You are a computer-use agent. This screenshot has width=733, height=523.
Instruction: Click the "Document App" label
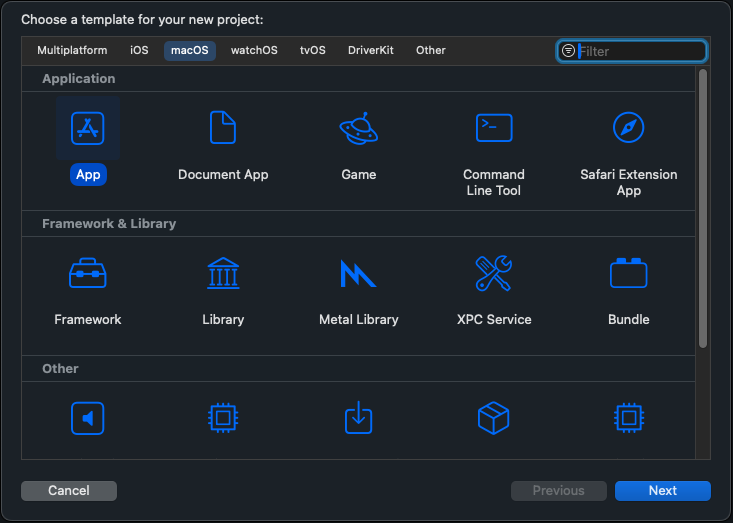click(x=223, y=175)
